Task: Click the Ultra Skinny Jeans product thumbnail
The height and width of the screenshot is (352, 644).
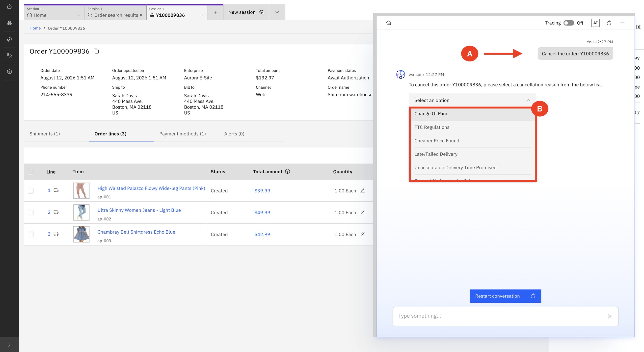Action: pos(81,212)
